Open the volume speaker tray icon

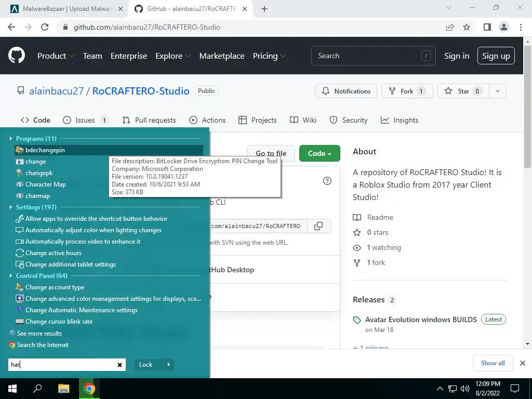pyautogui.click(x=465, y=389)
